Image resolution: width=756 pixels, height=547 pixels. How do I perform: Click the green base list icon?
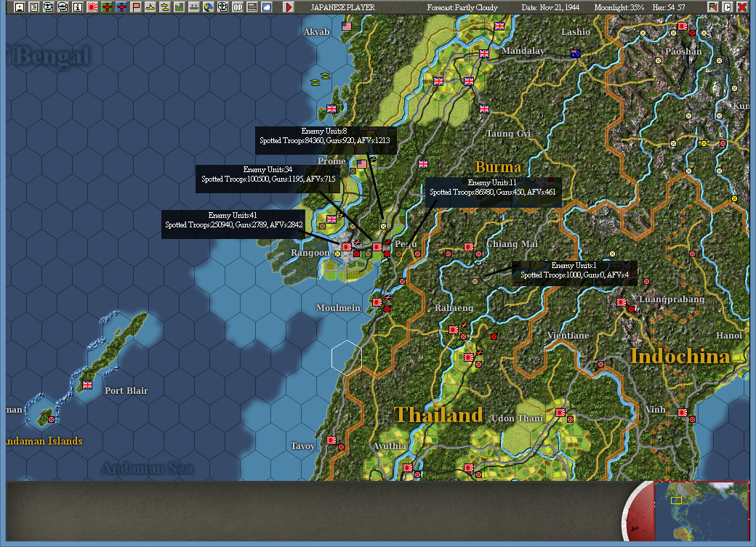(180, 7)
